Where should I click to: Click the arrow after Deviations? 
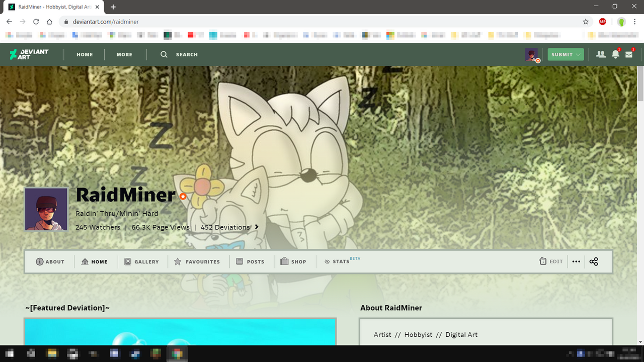coord(257,227)
